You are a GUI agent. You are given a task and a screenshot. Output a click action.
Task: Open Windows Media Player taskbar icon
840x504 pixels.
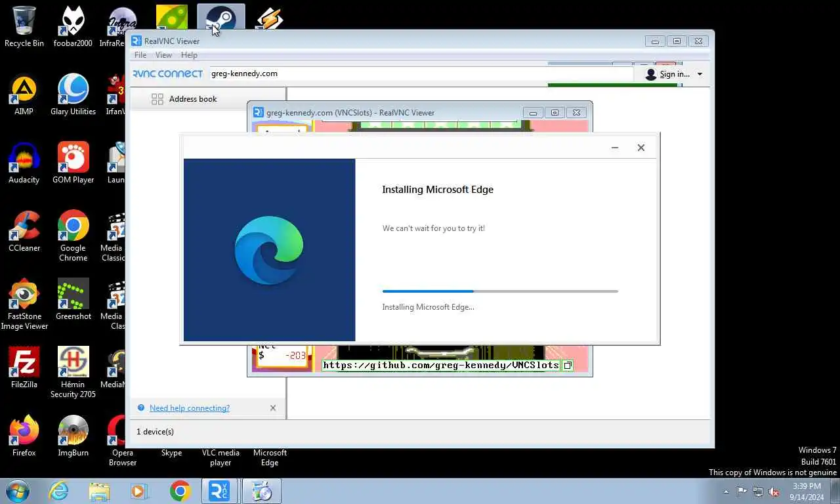[x=139, y=491]
